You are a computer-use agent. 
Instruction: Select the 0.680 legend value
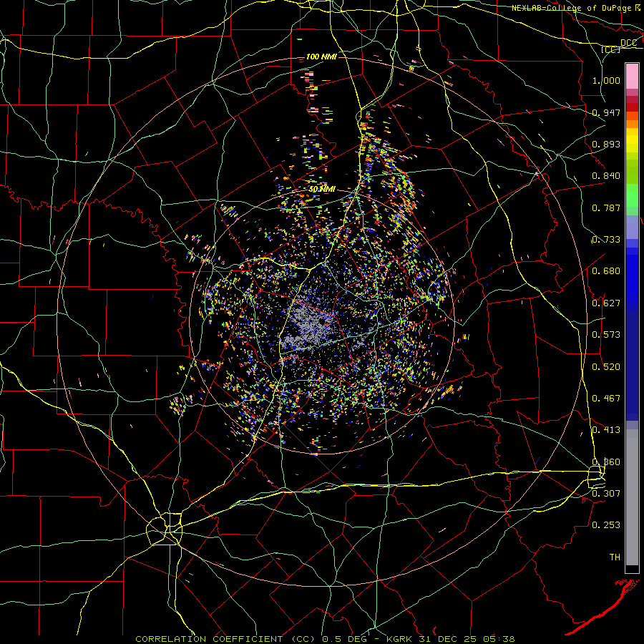pos(606,270)
